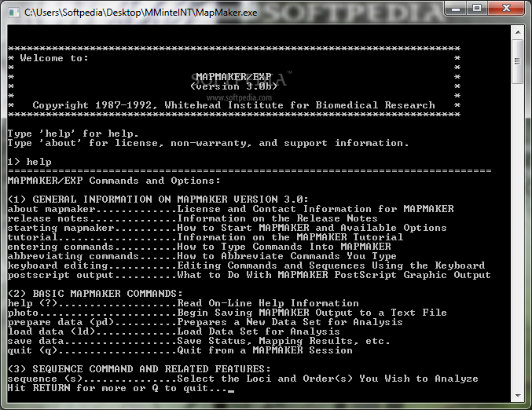
Task: Click 'Prepares a New Data Set for Analysis'
Action: 290,322
